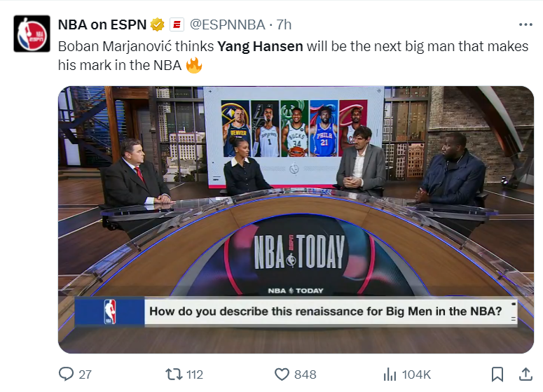Click the 104K views count
This screenshot has height=392, width=543.
pos(416,374)
